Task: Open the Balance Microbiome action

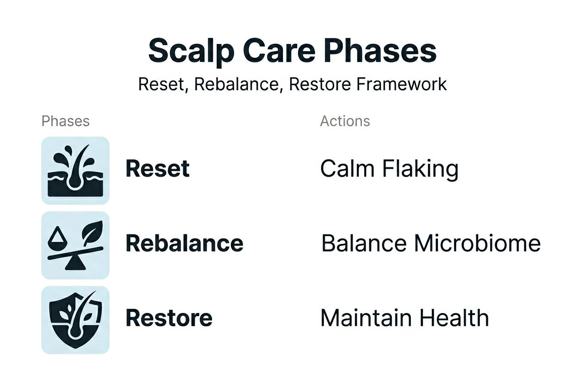Action: (431, 243)
